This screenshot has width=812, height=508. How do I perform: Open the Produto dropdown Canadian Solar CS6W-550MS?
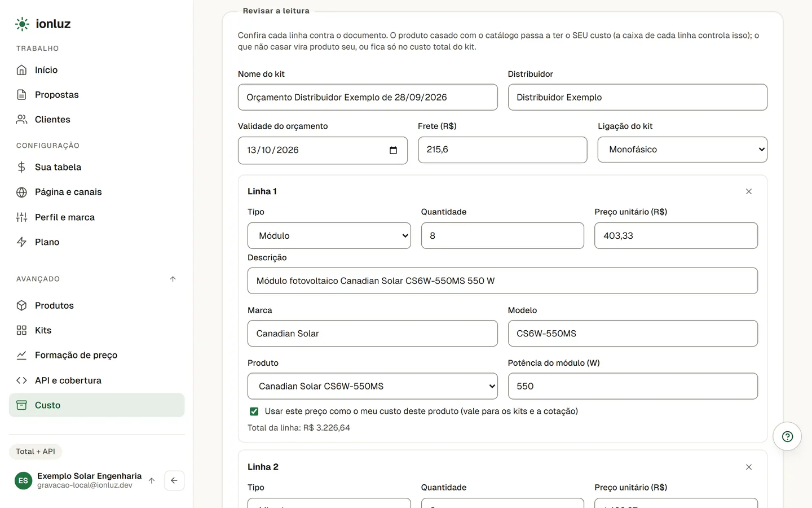pyautogui.click(x=373, y=386)
